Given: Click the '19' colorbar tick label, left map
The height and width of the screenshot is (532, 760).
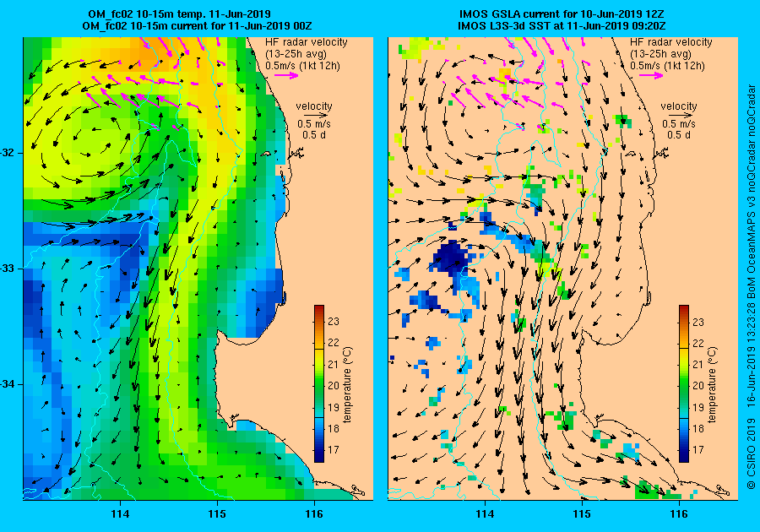Looking at the screenshot, I should point(334,407).
